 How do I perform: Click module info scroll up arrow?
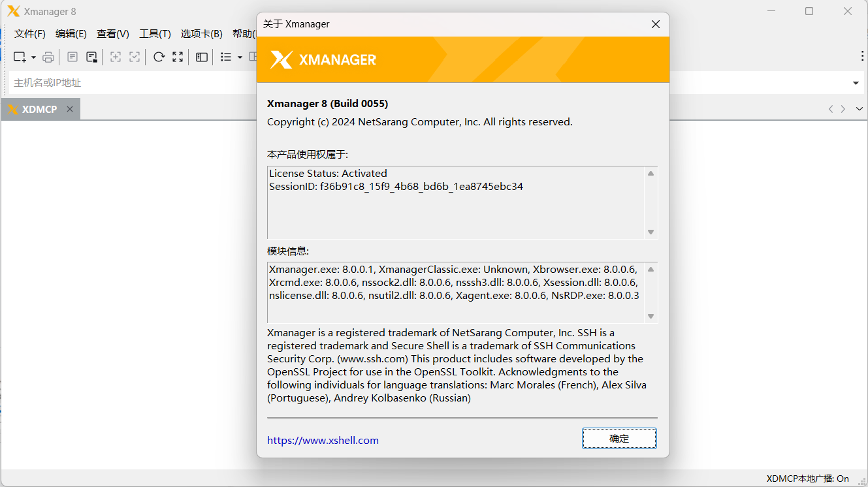(x=651, y=270)
